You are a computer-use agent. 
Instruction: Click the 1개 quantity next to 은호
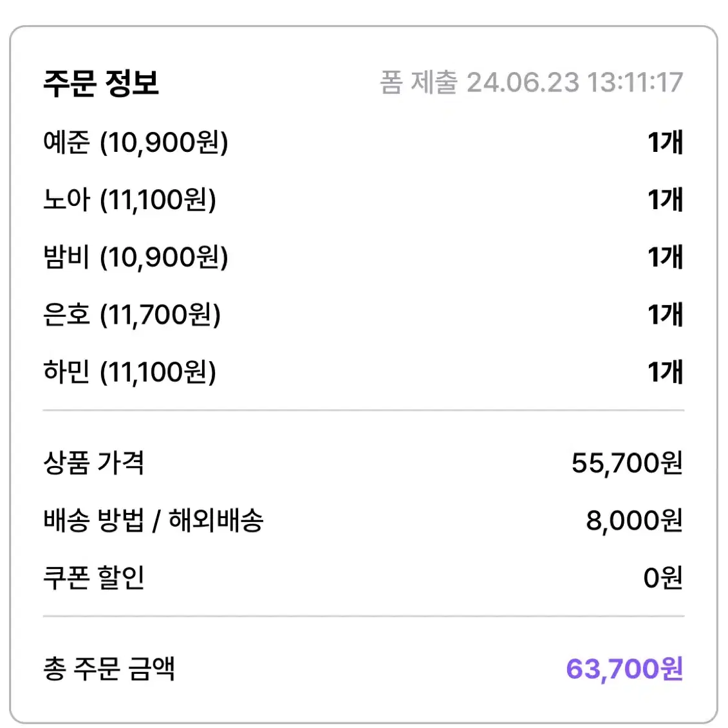[x=665, y=315]
